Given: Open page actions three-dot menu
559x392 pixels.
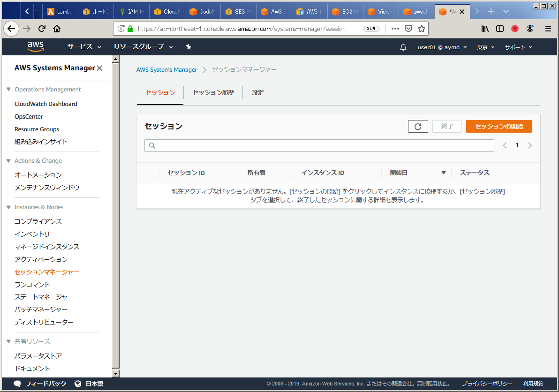Looking at the screenshot, I should (395, 29).
